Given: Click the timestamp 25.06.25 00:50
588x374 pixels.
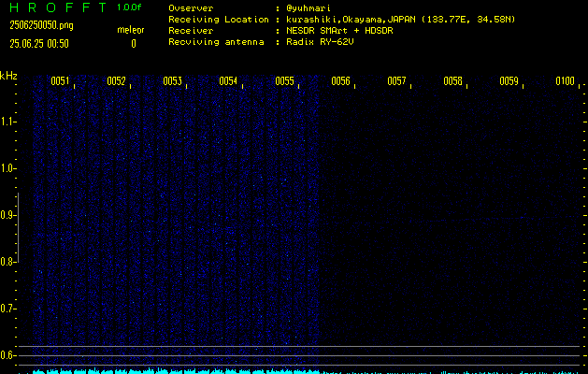Looking at the screenshot, I should click(39, 44).
